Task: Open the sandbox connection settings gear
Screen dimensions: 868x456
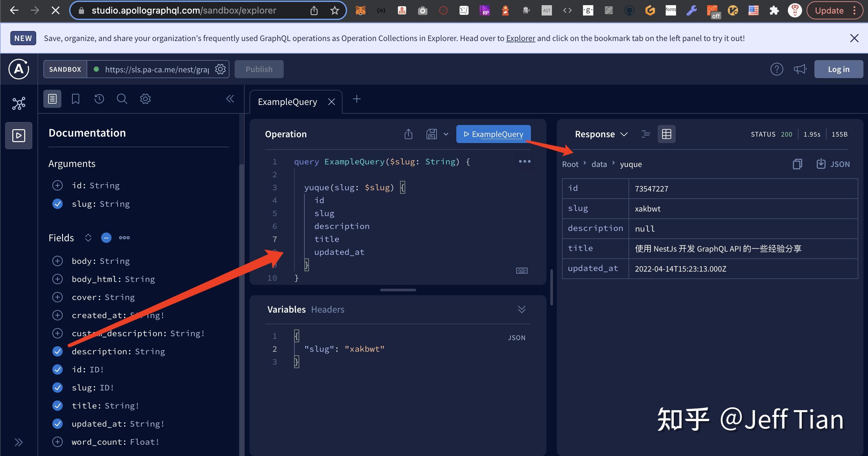Action: [x=220, y=69]
